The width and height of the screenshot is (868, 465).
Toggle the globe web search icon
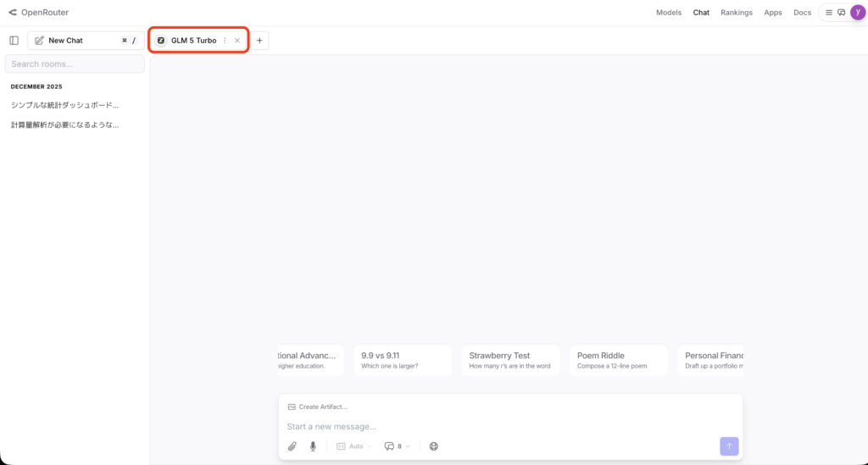pyautogui.click(x=434, y=446)
